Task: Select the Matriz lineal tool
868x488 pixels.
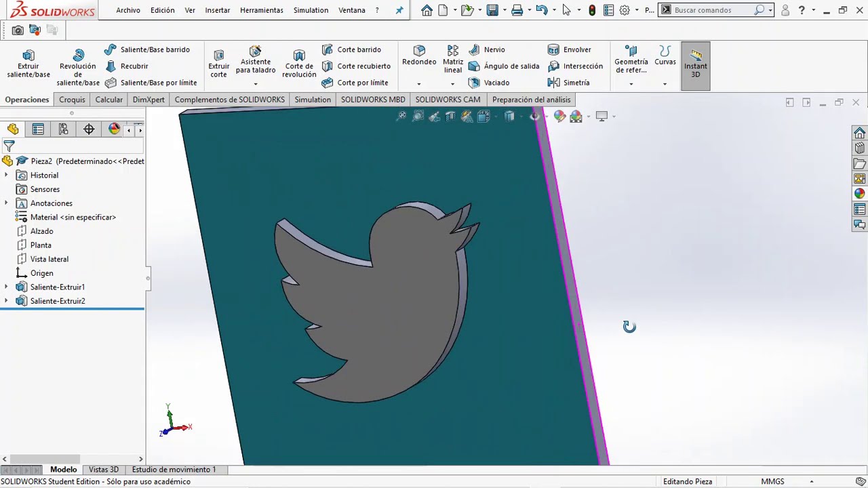Action: click(453, 59)
